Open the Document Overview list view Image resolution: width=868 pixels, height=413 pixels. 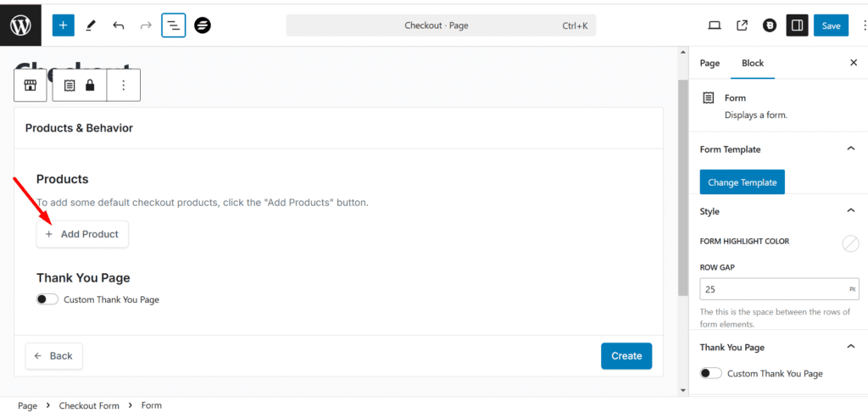click(x=173, y=25)
